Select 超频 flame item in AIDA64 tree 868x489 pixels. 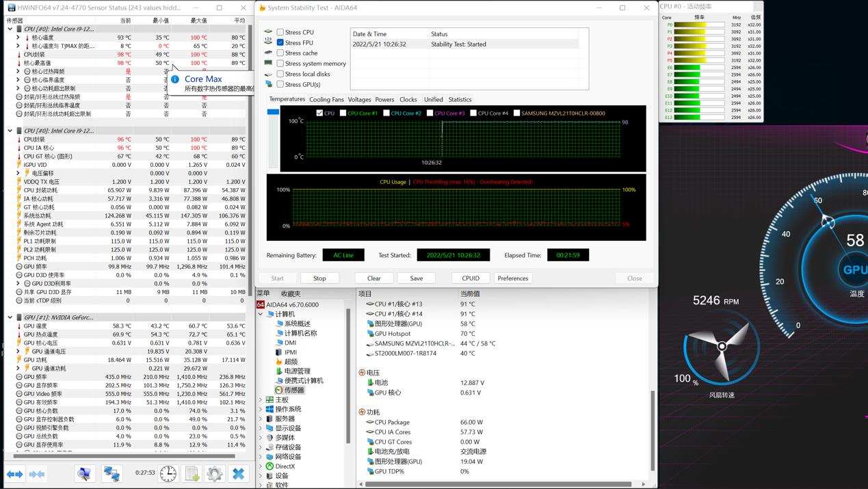(x=287, y=362)
